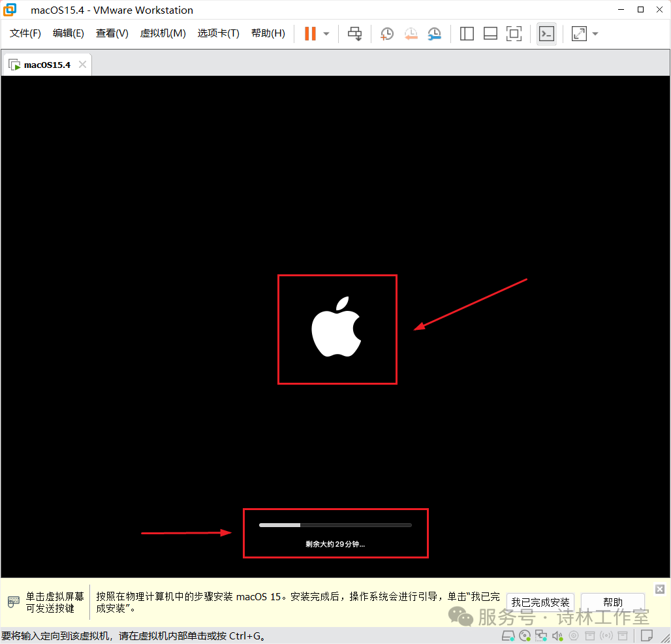This screenshot has width=671, height=644.
Task: Click the CD/DVD drive status icon
Action: [x=525, y=636]
